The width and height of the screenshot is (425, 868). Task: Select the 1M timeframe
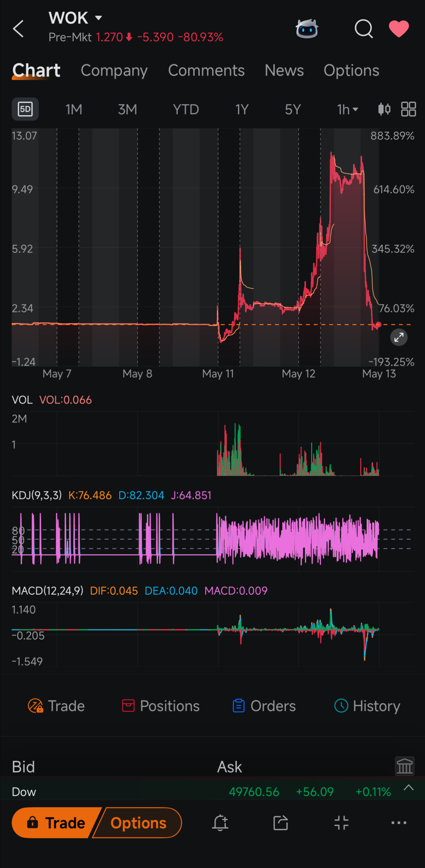[74, 109]
